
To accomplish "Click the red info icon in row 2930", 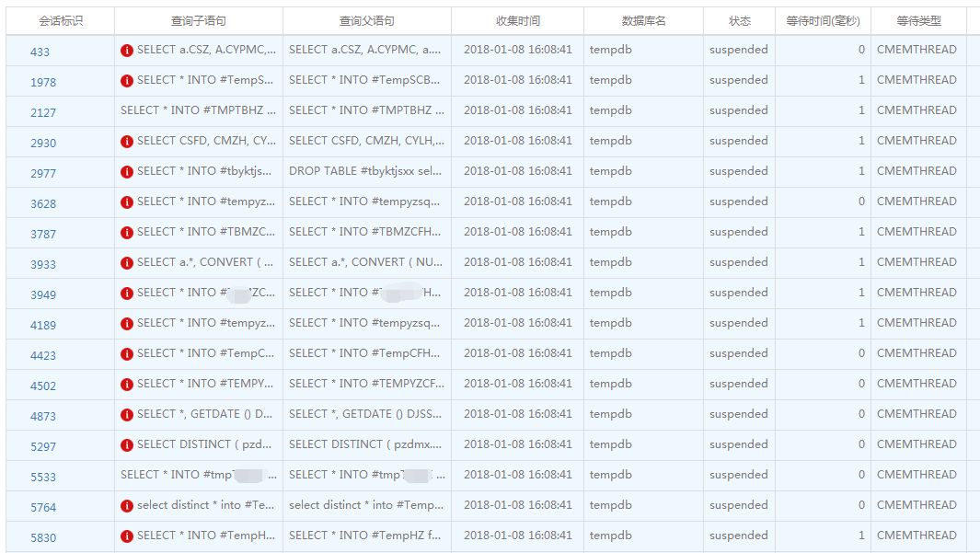I will 127,142.
